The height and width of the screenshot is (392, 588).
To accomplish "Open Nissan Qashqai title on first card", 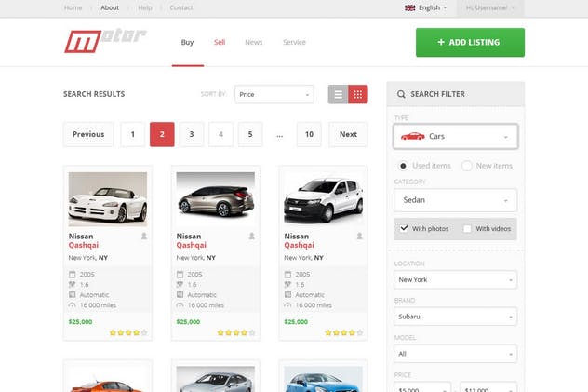I will (x=84, y=240).
